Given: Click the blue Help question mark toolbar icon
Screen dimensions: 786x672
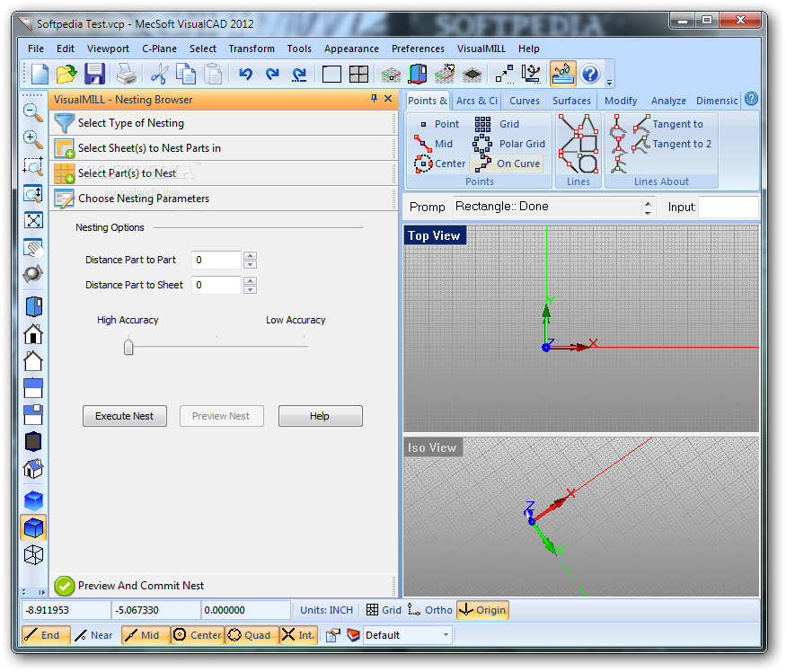Looking at the screenshot, I should [x=590, y=75].
